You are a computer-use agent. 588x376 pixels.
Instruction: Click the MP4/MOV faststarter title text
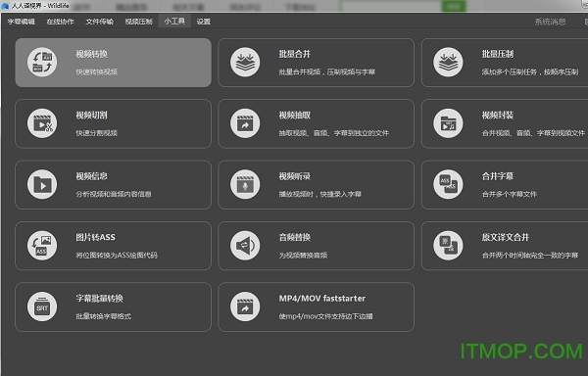coord(321,298)
